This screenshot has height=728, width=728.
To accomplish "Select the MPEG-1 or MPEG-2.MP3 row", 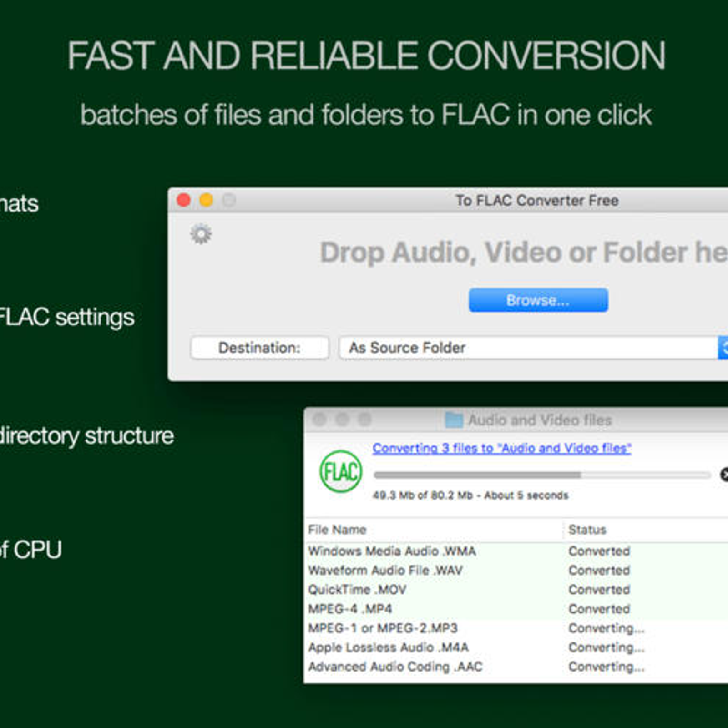I will pyautogui.click(x=516, y=628).
